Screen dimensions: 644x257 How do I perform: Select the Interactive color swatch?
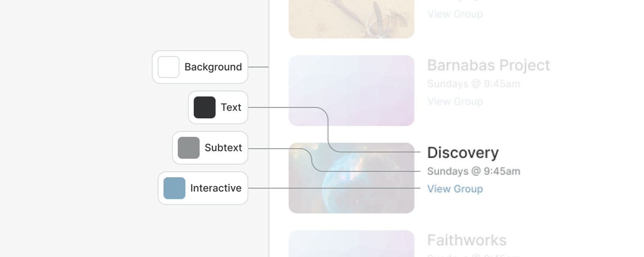[x=174, y=188]
